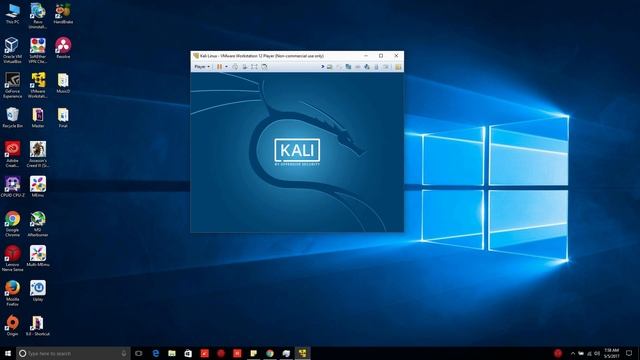Select MSI Afterburner desktop shortcut
The height and width of the screenshot is (360, 640).
coord(38,224)
